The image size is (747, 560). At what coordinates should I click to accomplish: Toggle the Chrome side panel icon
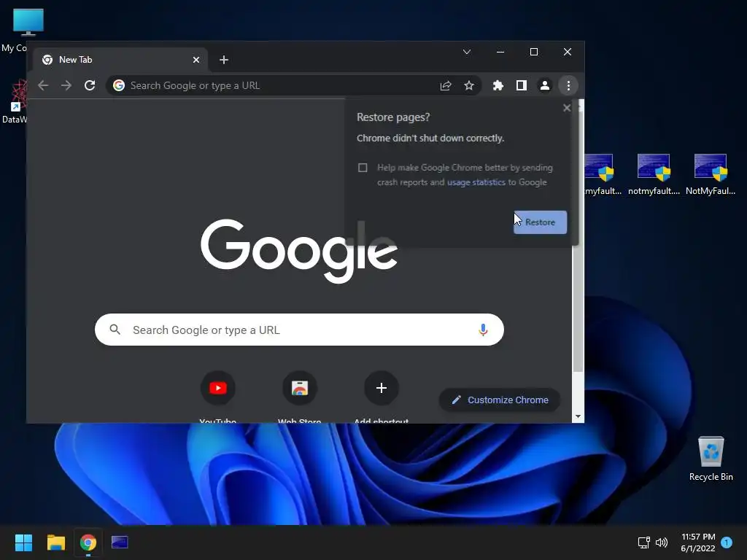[521, 85]
